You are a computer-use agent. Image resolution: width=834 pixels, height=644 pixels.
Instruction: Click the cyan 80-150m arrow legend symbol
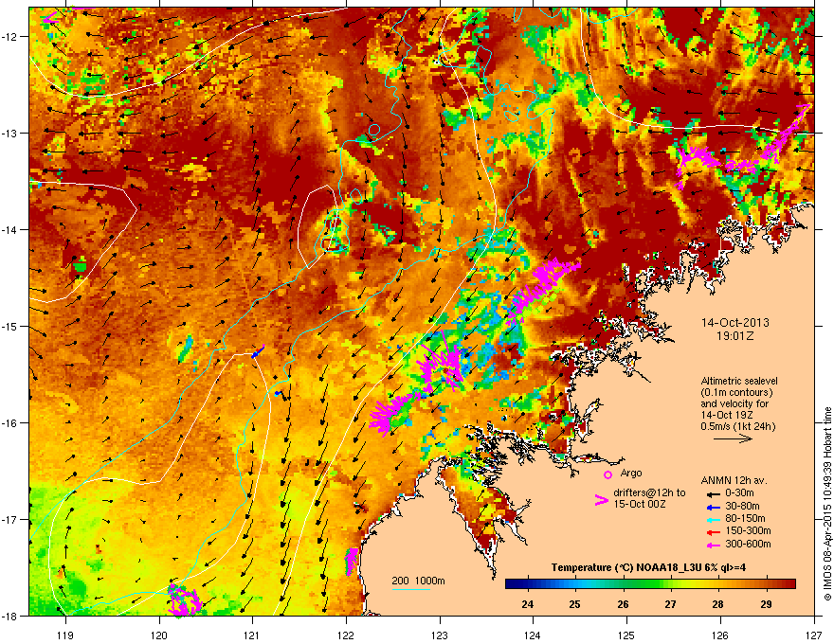coord(713,519)
